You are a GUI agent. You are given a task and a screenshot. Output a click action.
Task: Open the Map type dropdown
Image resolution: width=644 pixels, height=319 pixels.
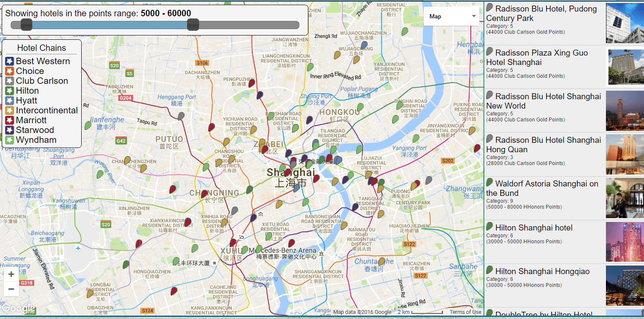pyautogui.click(x=452, y=17)
